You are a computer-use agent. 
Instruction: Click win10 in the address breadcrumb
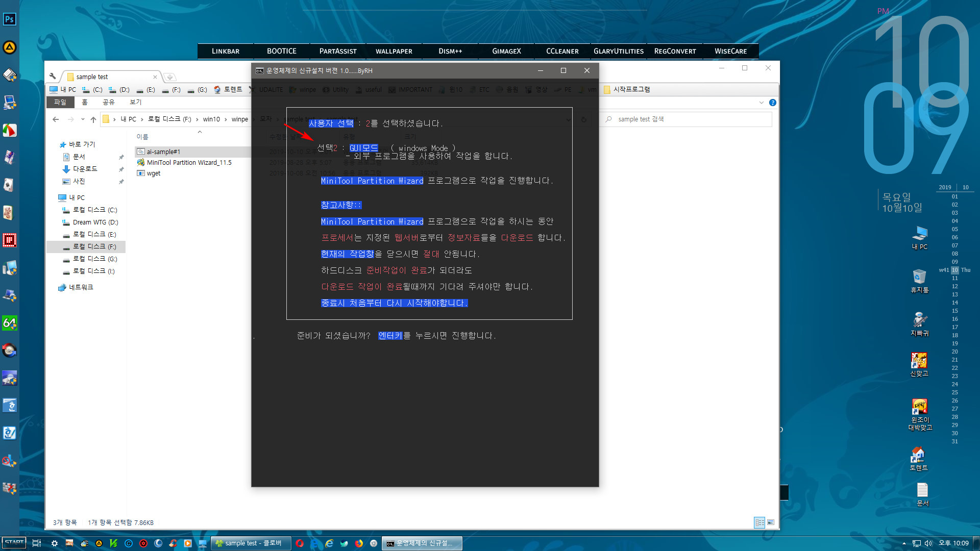click(211, 119)
